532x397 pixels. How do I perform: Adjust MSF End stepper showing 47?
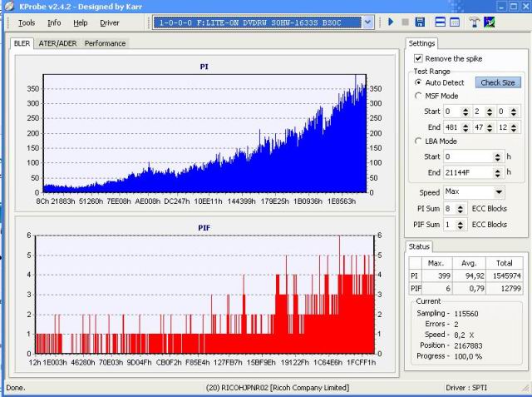click(x=490, y=127)
